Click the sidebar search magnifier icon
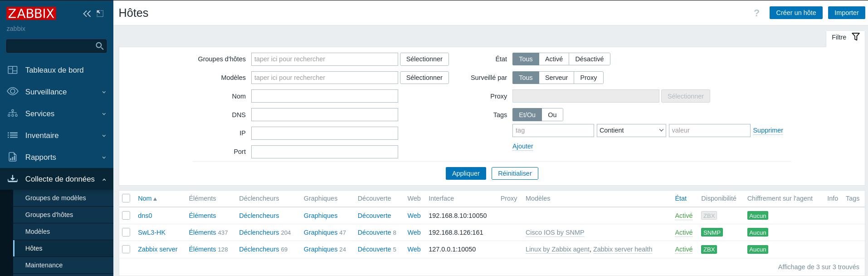Screen dimensions: 868x276 pyautogui.click(x=100, y=46)
